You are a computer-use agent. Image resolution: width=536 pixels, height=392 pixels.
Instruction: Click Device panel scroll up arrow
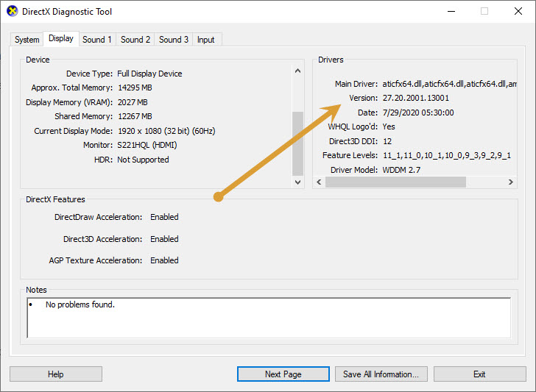(x=297, y=71)
